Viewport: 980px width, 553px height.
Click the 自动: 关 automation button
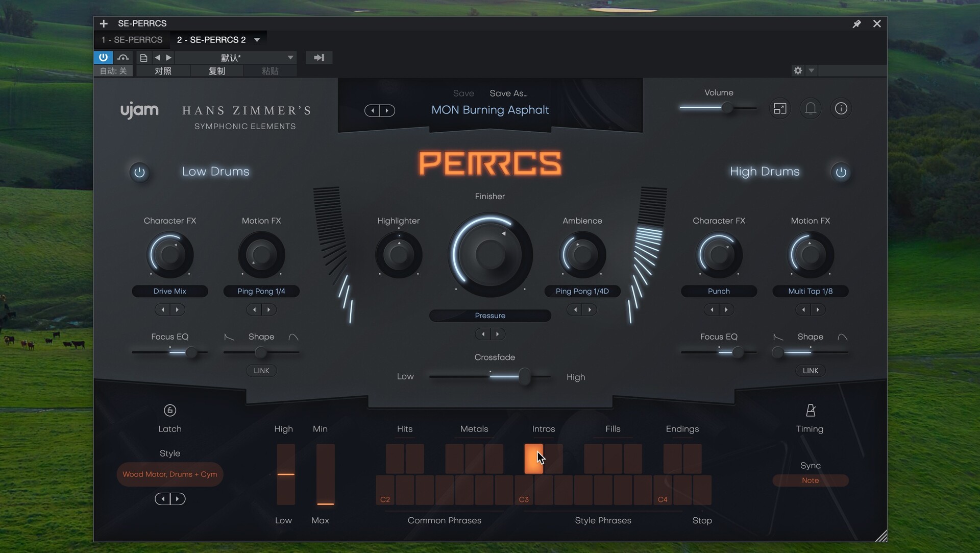coord(113,71)
